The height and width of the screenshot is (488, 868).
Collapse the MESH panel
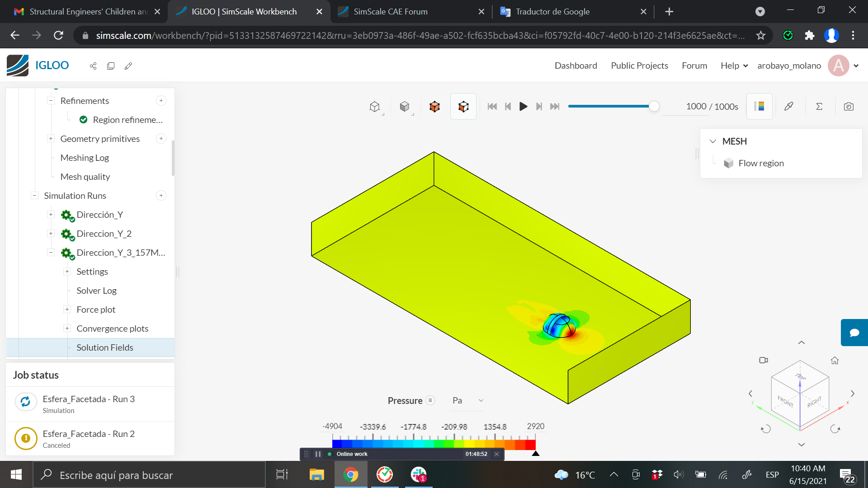point(713,141)
